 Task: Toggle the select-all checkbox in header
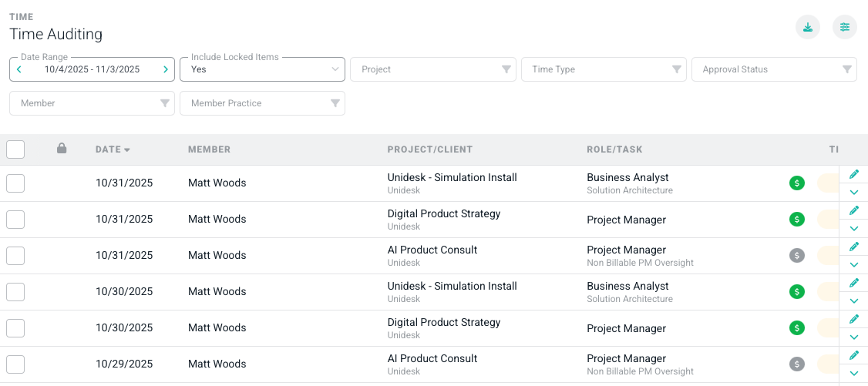(15, 149)
